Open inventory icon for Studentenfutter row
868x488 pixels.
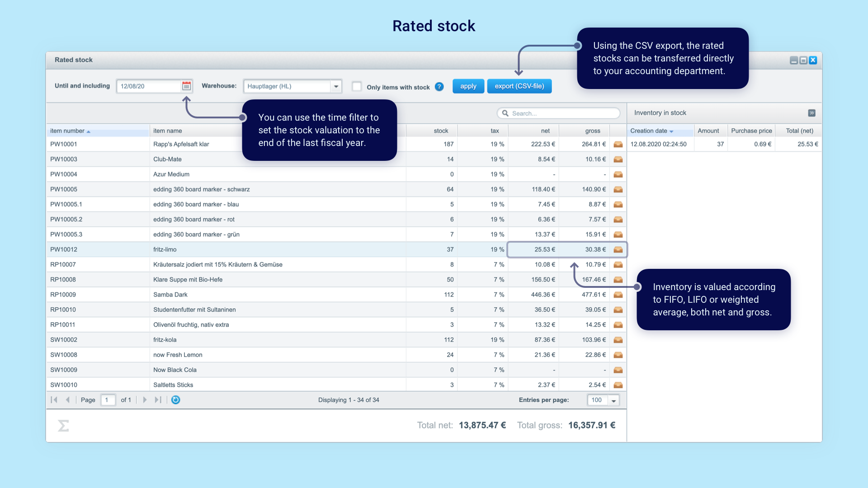point(618,310)
